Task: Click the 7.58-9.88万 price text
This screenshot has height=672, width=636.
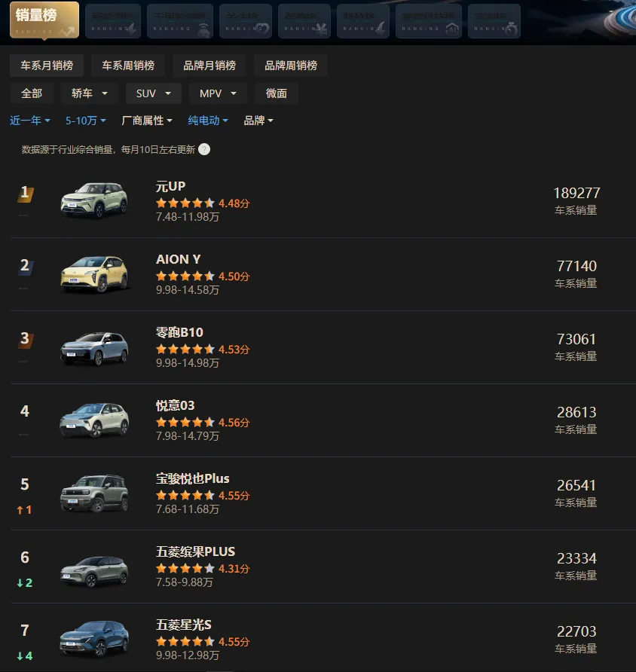Action: (185, 582)
